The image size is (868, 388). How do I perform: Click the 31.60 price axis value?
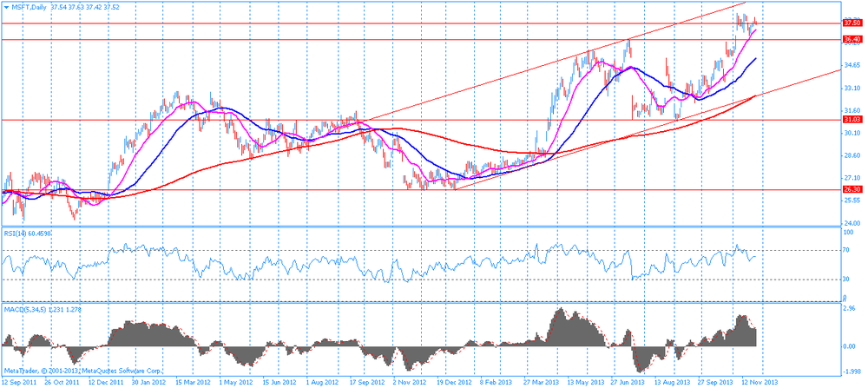pos(852,110)
